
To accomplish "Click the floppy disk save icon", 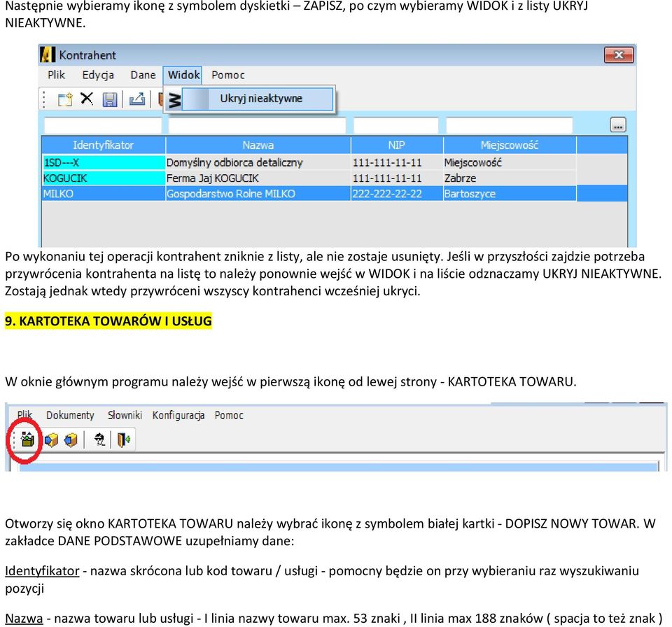I will (110, 99).
